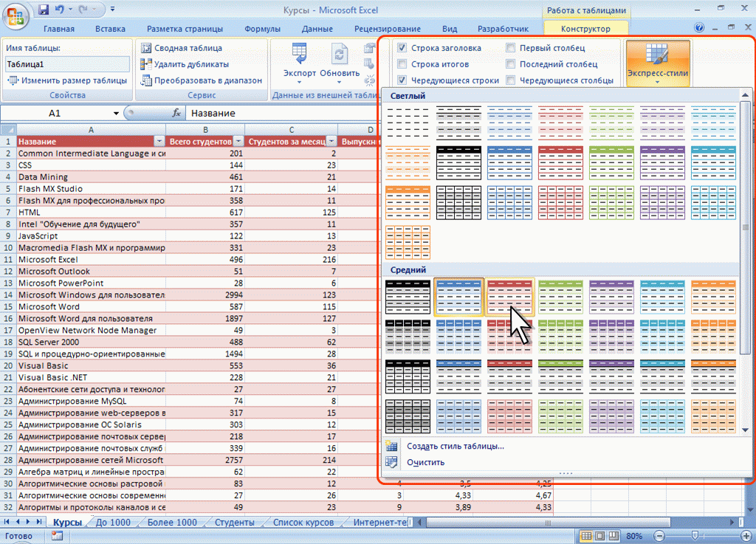Select column B header
Image resolution: width=756 pixels, height=544 pixels.
pos(205,130)
